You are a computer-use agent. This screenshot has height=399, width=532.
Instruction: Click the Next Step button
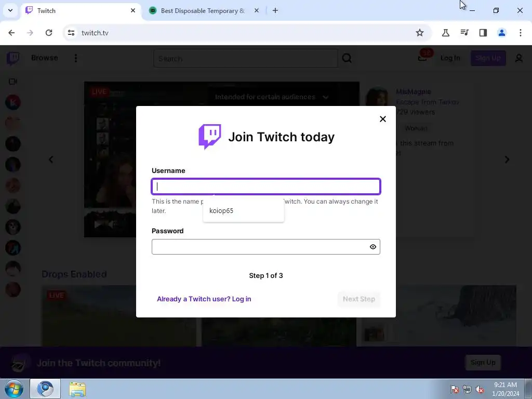click(358, 299)
